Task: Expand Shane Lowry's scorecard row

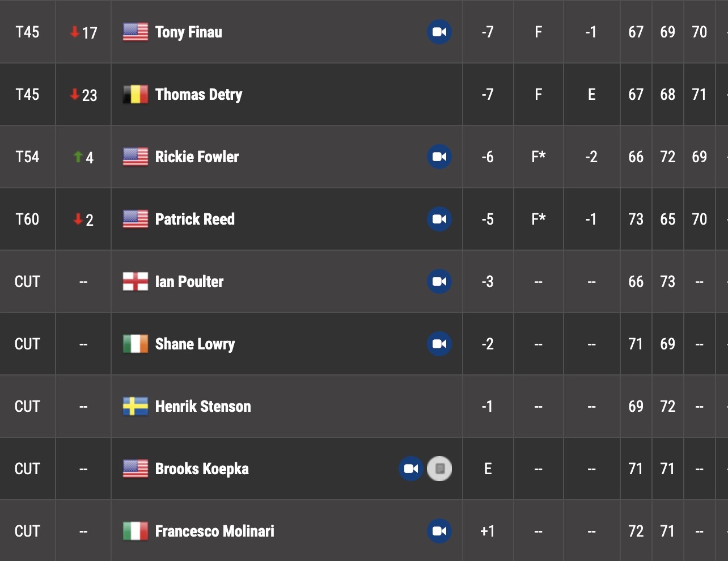Action: point(364,344)
